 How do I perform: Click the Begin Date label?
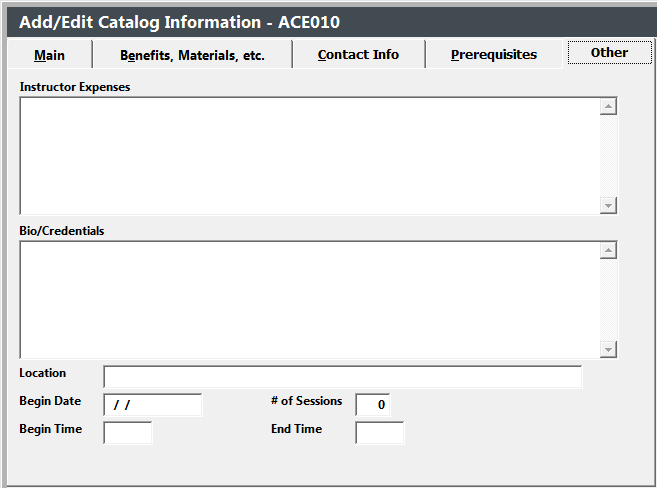(50, 401)
